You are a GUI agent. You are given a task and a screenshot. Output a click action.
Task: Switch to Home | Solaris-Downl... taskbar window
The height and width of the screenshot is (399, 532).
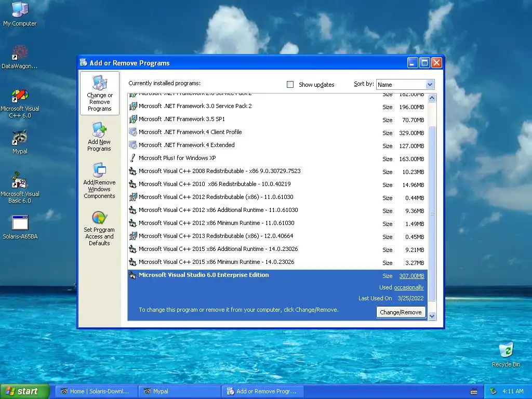click(x=96, y=392)
